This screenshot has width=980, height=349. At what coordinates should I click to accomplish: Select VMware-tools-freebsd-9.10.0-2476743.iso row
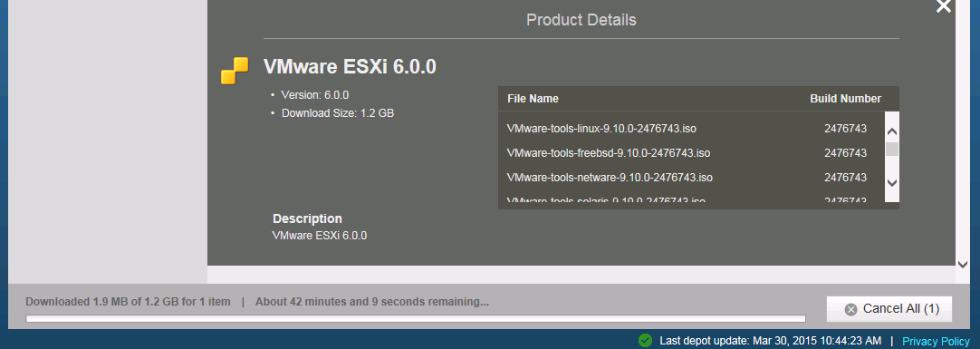coord(691,152)
